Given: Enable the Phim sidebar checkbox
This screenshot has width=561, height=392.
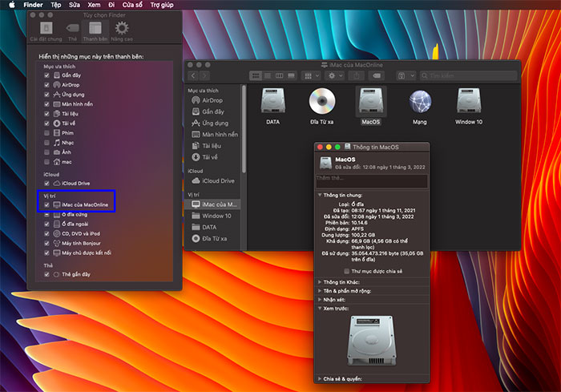Looking at the screenshot, I should [x=46, y=133].
